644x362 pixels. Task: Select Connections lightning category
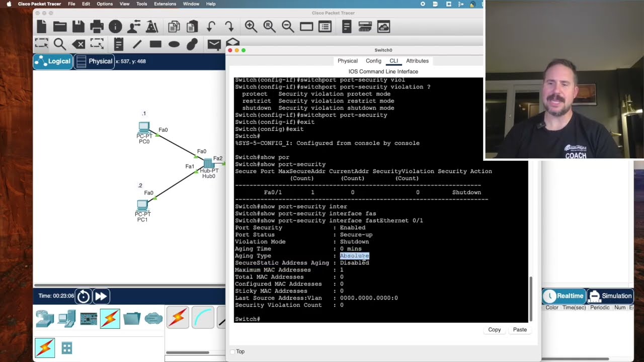pyautogui.click(x=110, y=318)
